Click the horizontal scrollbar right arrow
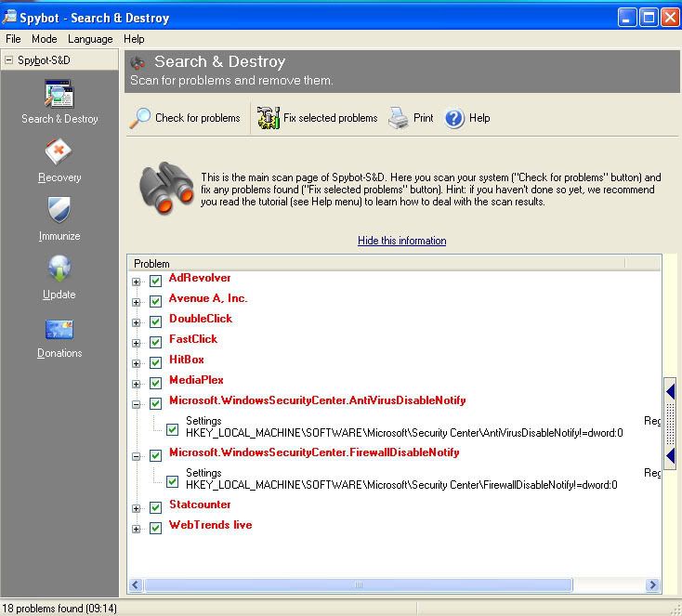682x616 pixels. (652, 585)
